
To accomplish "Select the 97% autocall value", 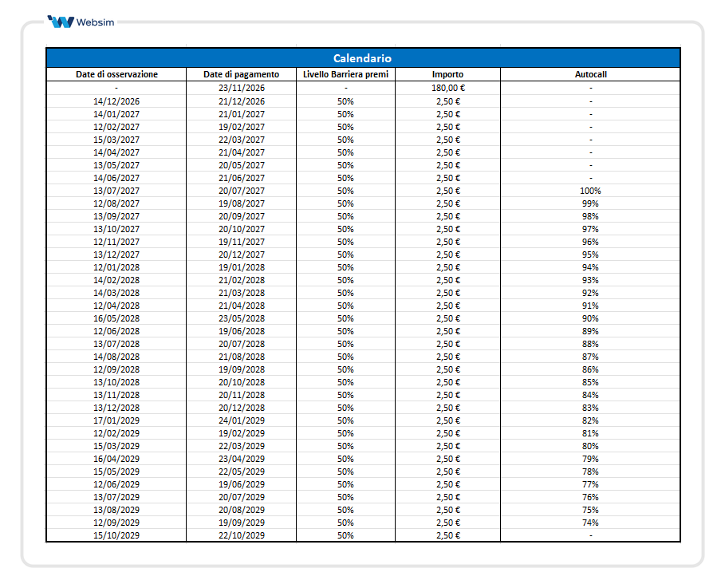I will [x=590, y=229].
